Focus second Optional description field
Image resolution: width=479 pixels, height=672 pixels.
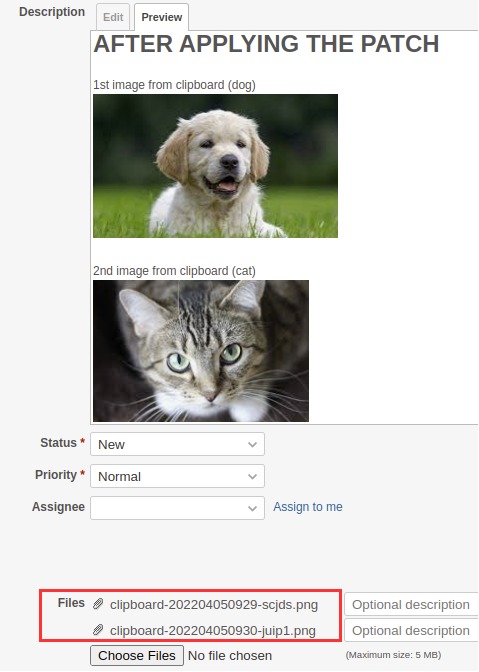(x=411, y=630)
